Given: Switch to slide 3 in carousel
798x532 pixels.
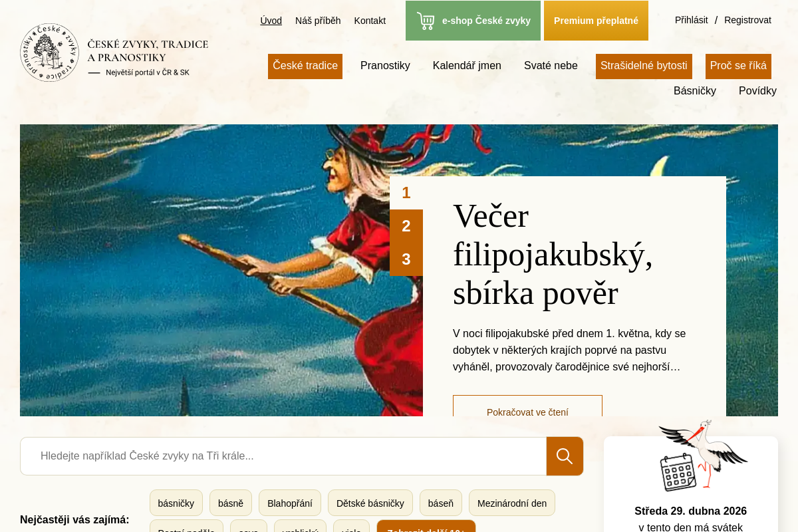Looking at the screenshot, I should coord(406,259).
